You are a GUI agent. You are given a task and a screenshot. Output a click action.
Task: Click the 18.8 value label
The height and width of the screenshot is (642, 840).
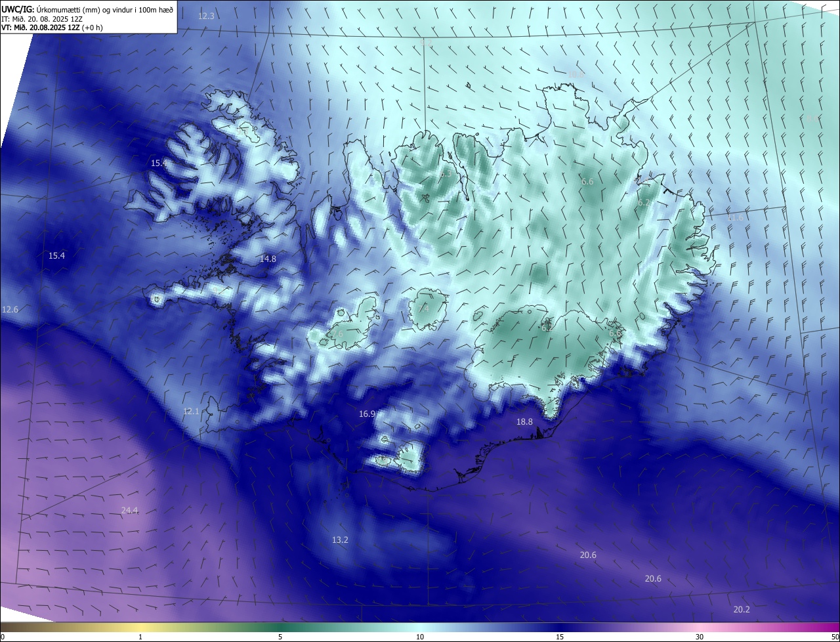(x=524, y=422)
